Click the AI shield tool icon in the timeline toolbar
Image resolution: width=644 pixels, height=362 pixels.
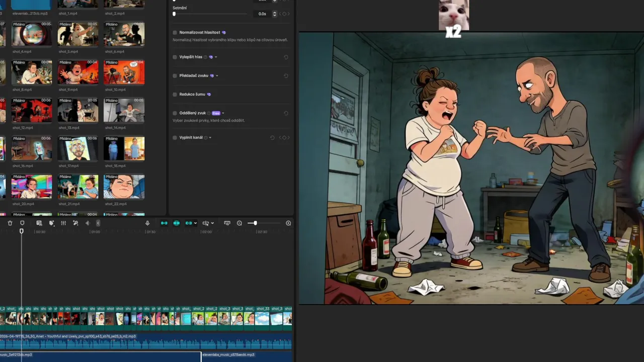click(x=51, y=223)
